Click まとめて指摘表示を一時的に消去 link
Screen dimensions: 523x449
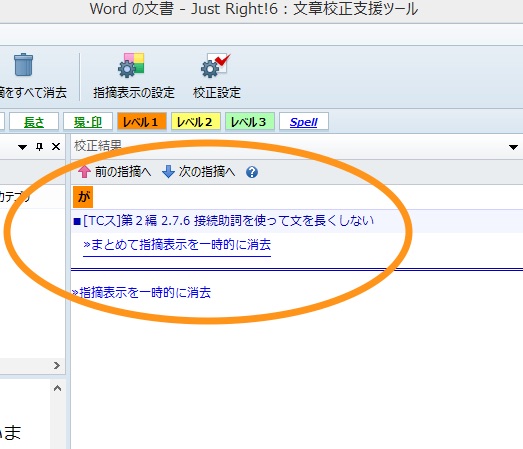point(177,245)
